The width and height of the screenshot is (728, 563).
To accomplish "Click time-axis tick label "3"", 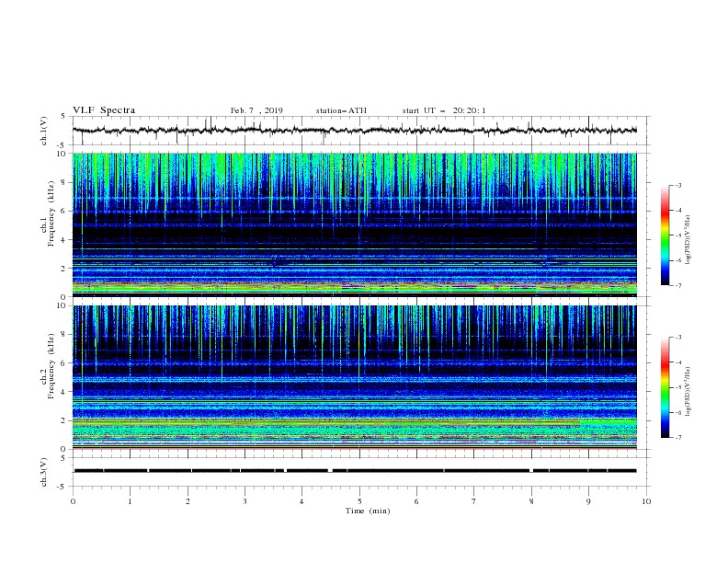I will [245, 501].
